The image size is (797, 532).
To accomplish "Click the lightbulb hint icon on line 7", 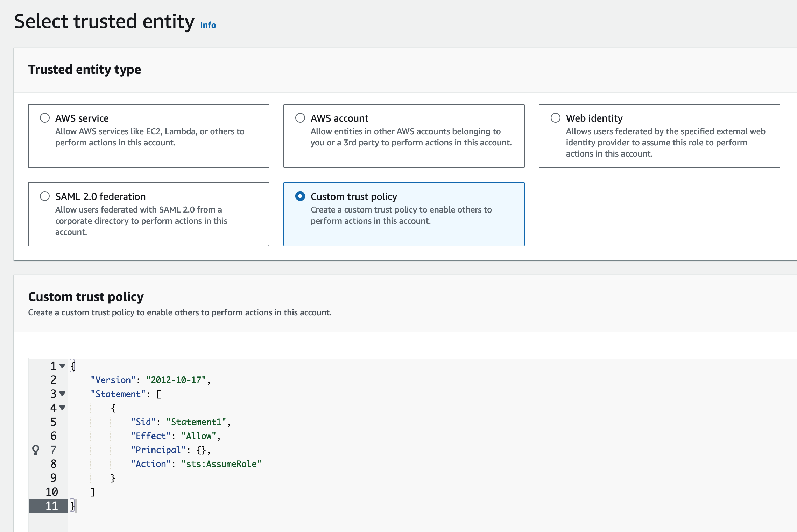I will [36, 450].
